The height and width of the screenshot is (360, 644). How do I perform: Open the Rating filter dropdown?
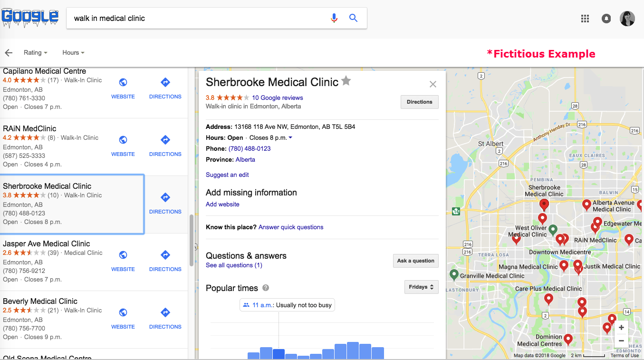pyautogui.click(x=36, y=53)
